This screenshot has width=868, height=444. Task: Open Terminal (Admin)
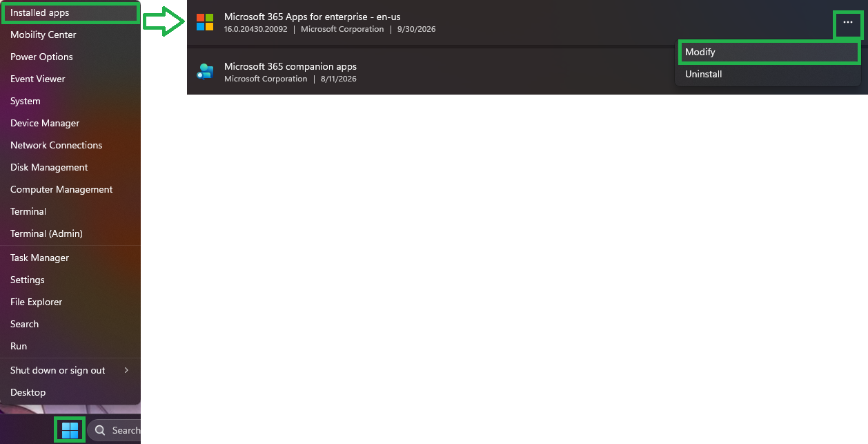[70, 233]
